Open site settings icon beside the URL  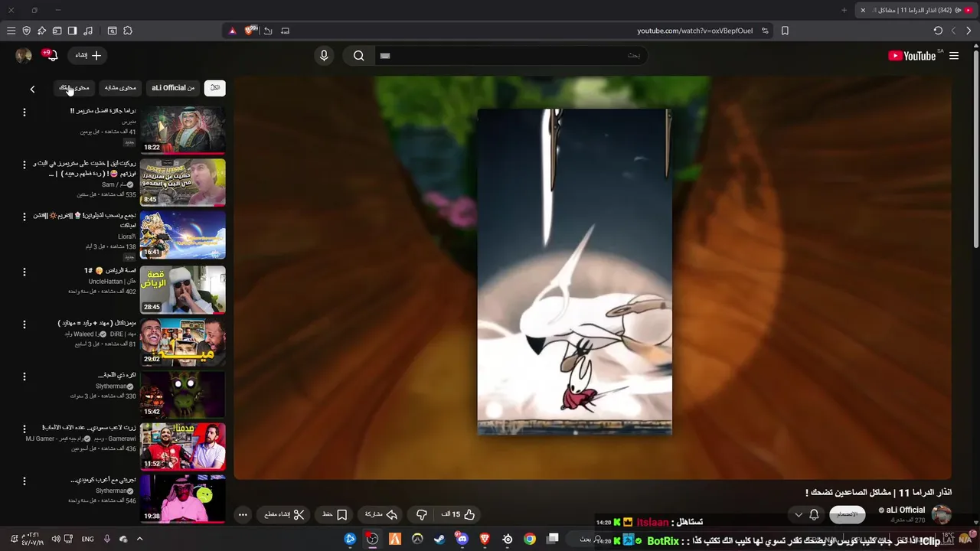pos(765,31)
